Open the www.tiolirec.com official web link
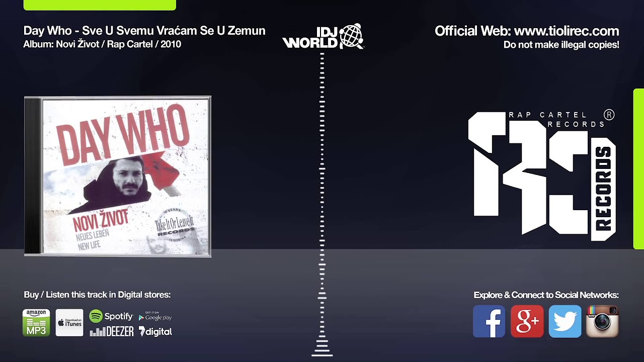Viewport: 644px width, 362px height. 567,31
